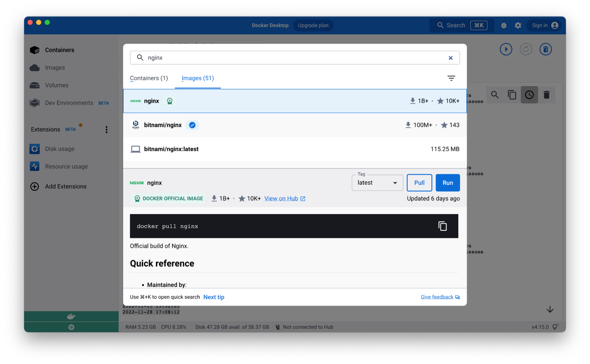Click the Images icon in sidebar
590x364 pixels.
(x=35, y=67)
